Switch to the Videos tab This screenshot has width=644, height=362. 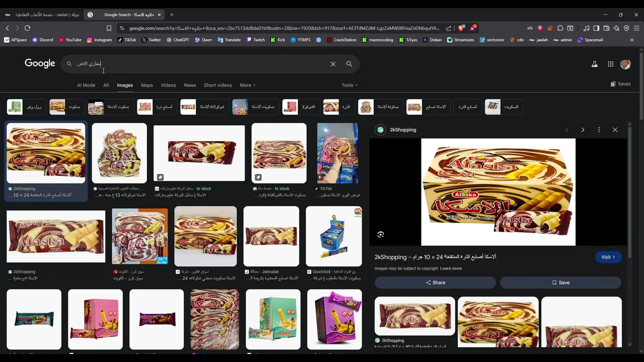pyautogui.click(x=168, y=85)
